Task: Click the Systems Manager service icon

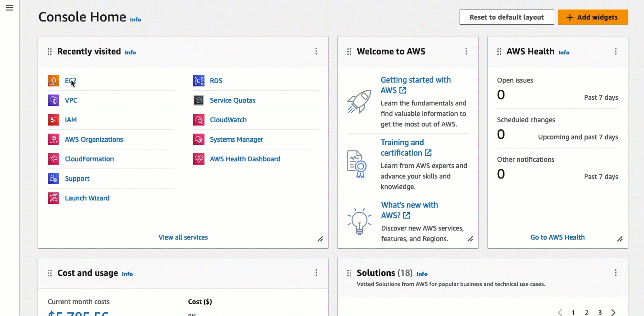Action: point(198,139)
